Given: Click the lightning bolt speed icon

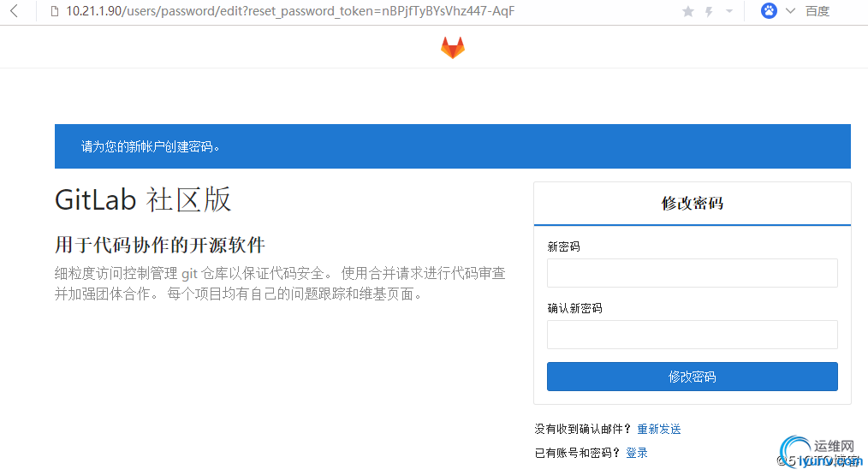Looking at the screenshot, I should click(x=709, y=11).
